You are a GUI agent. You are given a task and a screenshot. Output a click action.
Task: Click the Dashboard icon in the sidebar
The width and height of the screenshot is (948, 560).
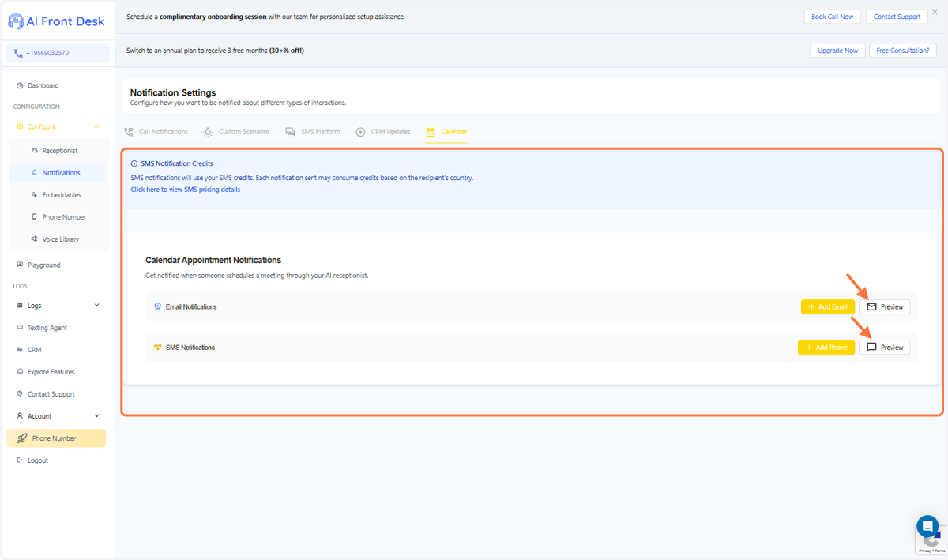click(20, 85)
